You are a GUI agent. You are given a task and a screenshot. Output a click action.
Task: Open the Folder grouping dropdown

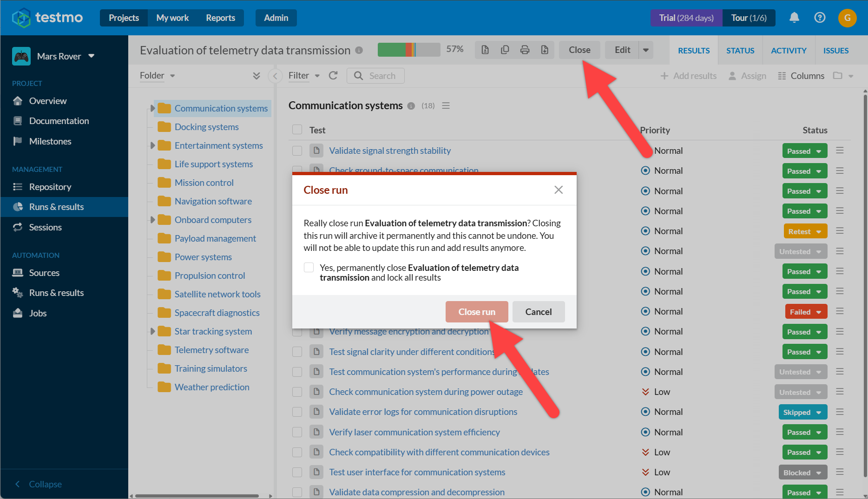tap(157, 75)
